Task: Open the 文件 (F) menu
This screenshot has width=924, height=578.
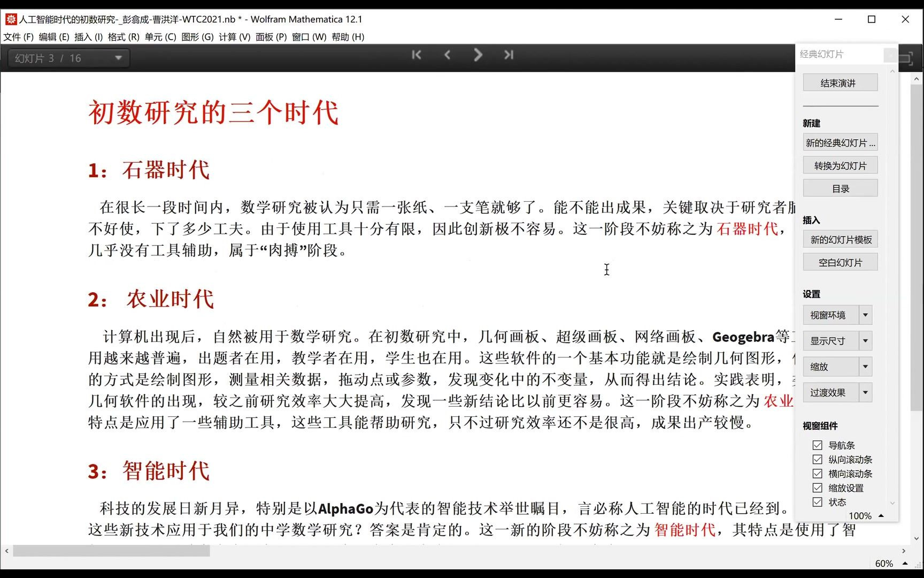Action: click(x=18, y=37)
